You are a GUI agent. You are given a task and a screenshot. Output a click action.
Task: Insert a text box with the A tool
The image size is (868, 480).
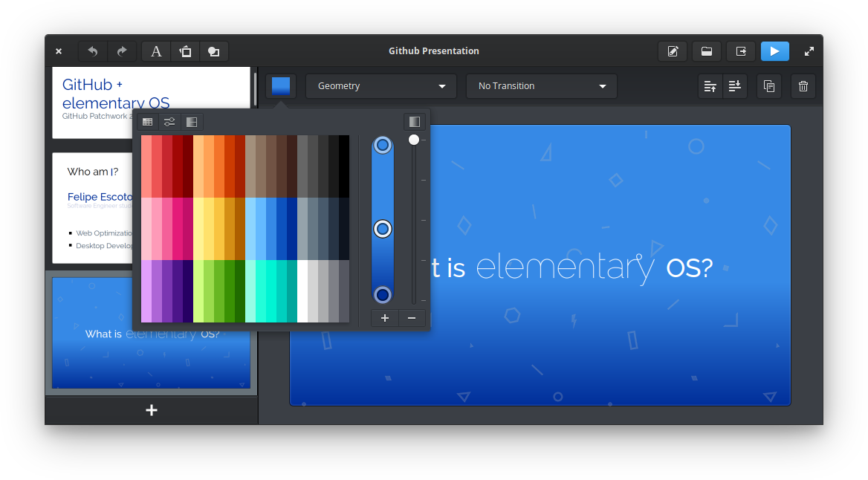click(157, 51)
